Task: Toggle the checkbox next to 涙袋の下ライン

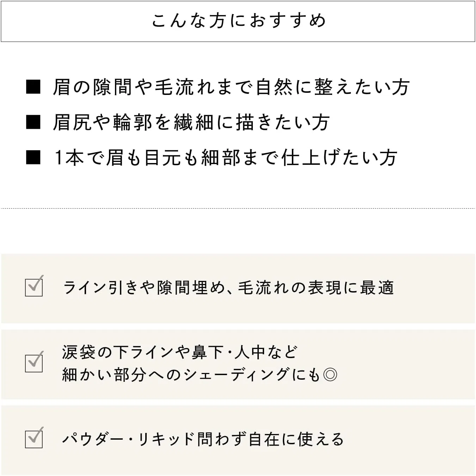Action: [x=34, y=362]
